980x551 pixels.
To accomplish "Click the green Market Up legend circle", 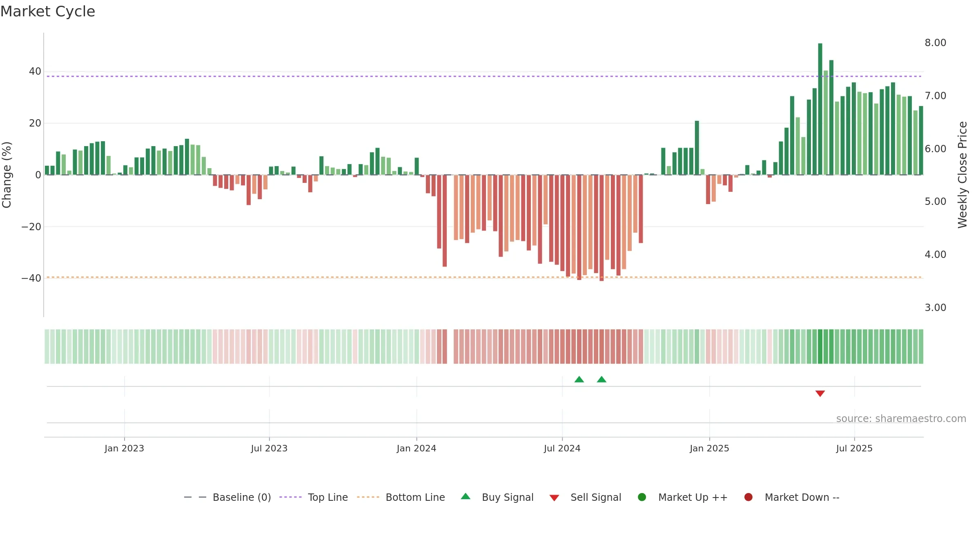I will pyautogui.click(x=642, y=497).
